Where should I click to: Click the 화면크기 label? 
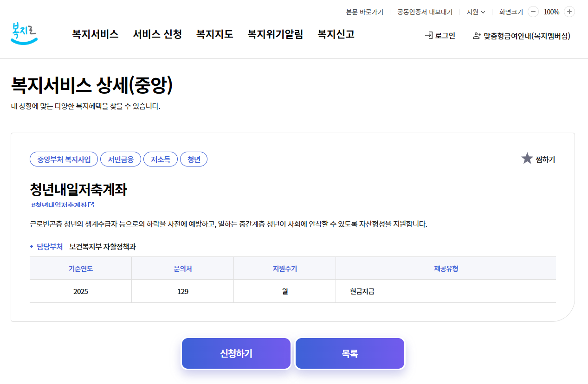point(511,12)
